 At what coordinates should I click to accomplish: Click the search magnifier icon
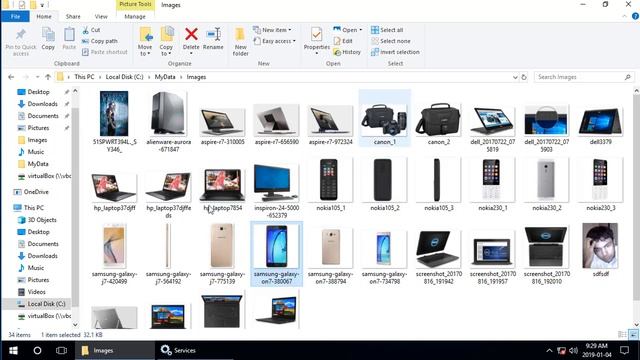(x=628, y=77)
